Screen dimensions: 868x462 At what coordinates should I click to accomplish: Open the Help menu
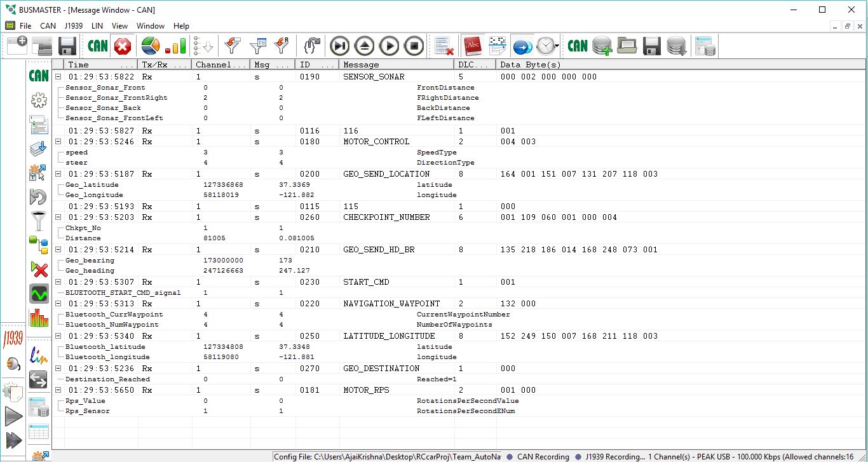point(181,26)
